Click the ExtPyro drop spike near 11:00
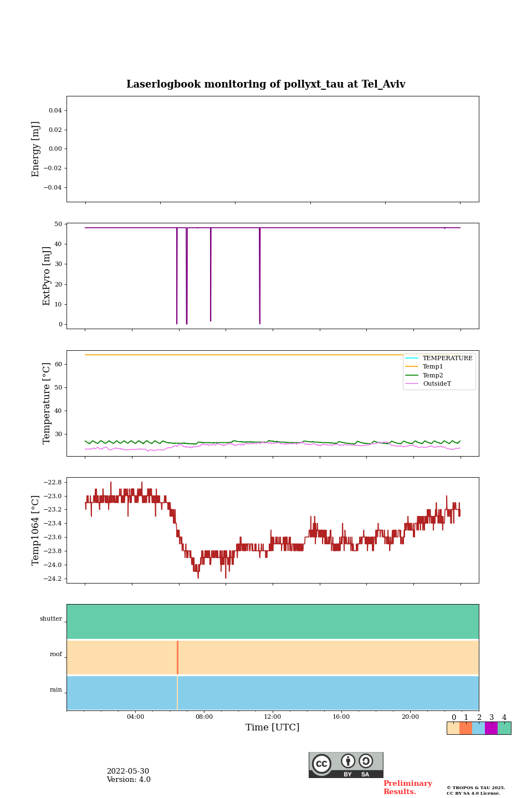Viewport: 532px width, 798px height. (259, 276)
